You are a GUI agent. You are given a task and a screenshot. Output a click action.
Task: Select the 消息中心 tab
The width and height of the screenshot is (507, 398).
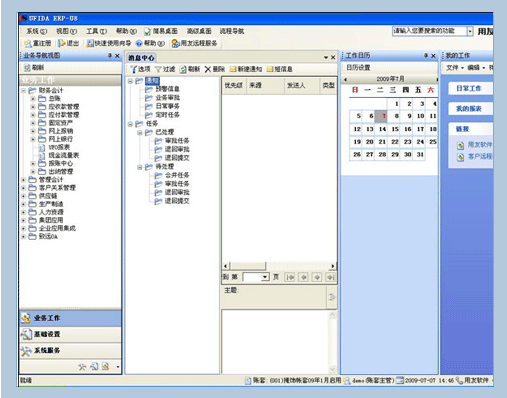141,58
